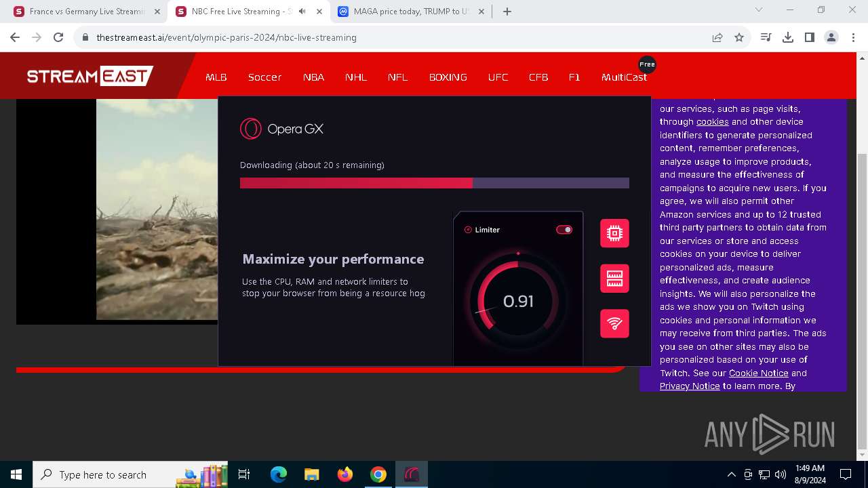Close the France vs Germany tab

(157, 12)
